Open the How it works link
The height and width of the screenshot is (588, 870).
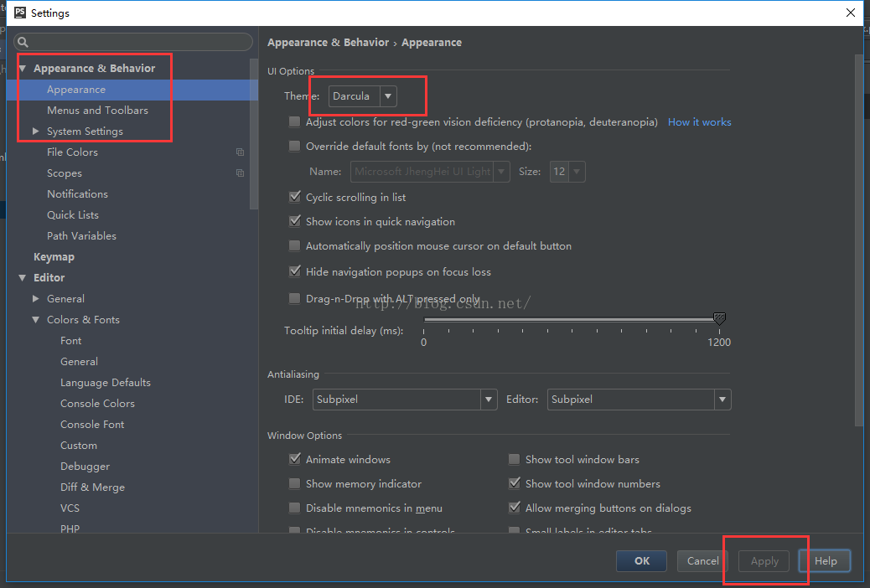coord(699,122)
